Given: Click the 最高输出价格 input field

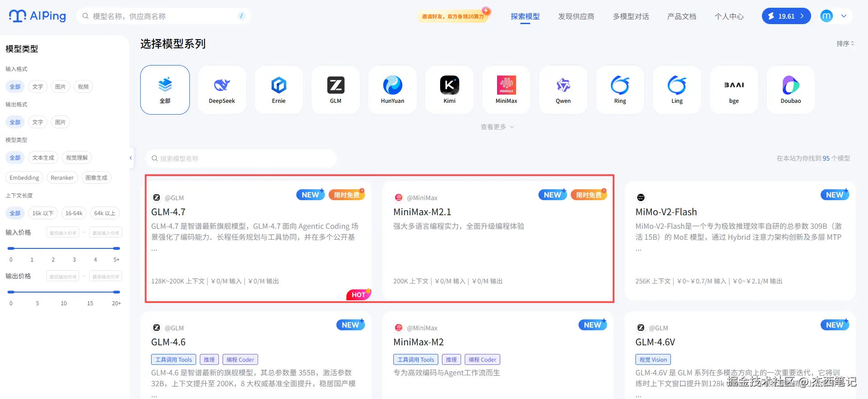Looking at the screenshot, I should point(106,276).
